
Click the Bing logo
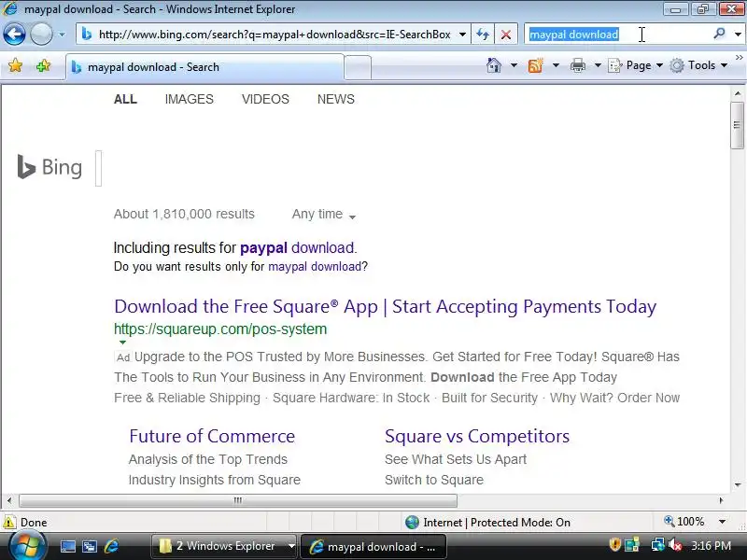coord(49,167)
